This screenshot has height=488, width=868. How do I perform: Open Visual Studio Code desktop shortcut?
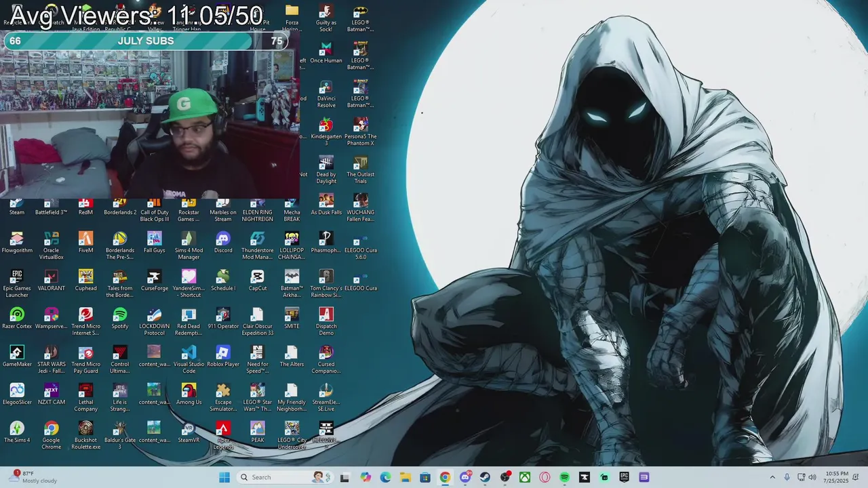[189, 360]
